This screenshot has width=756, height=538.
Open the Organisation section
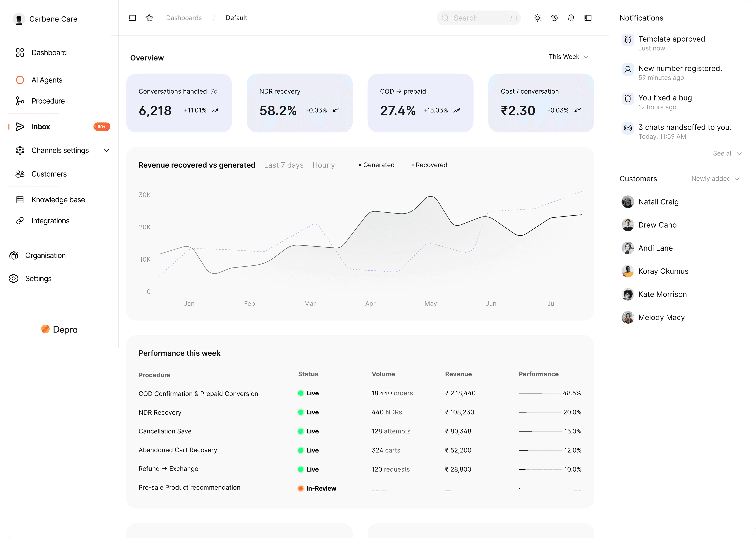pyautogui.click(x=45, y=255)
